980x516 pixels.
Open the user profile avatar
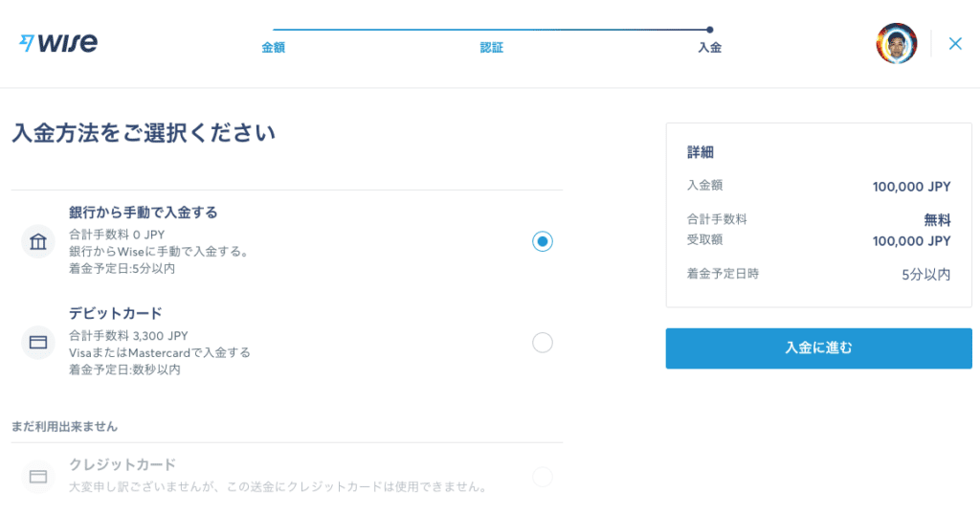point(896,44)
